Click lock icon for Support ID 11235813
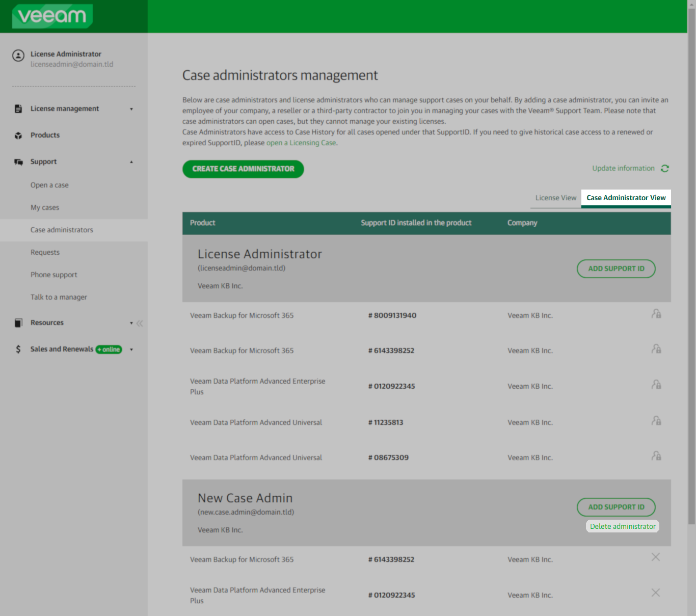The image size is (696, 616). point(656,421)
